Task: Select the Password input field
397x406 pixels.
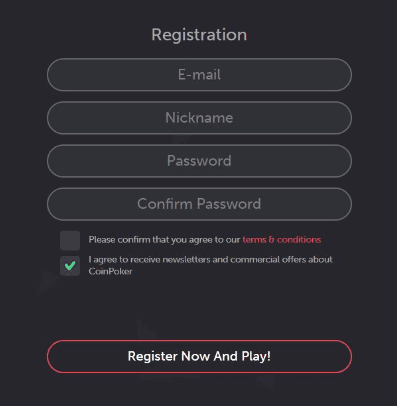Action: [199, 161]
